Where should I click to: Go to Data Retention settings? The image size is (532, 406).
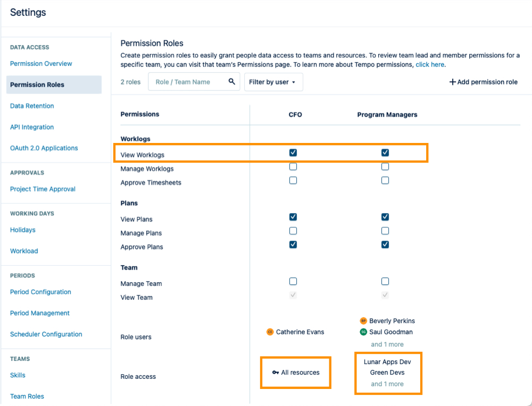(x=32, y=106)
